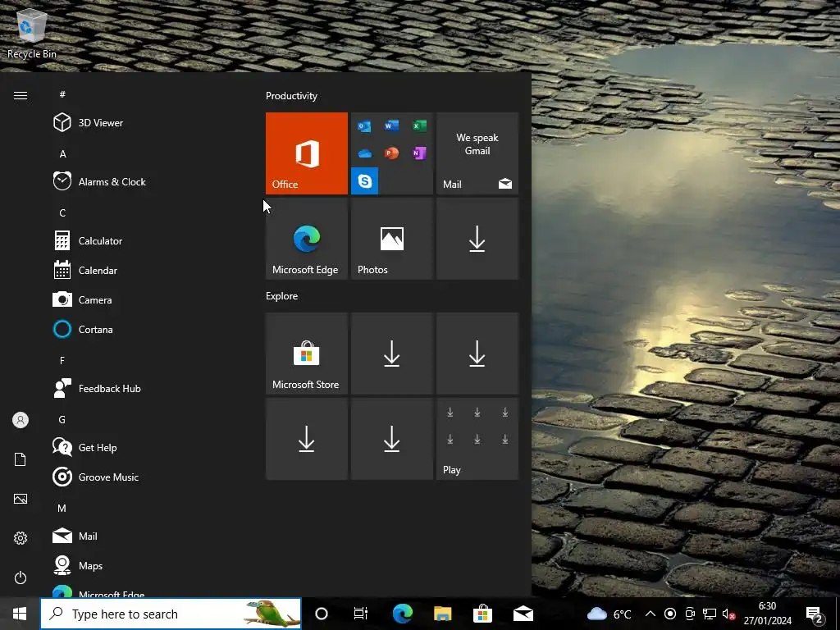This screenshot has width=840, height=630.
Task: Click the 'C' letter header
Action: click(62, 212)
